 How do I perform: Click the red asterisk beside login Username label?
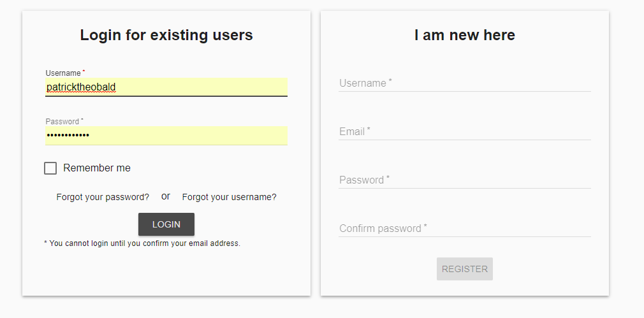[84, 71]
